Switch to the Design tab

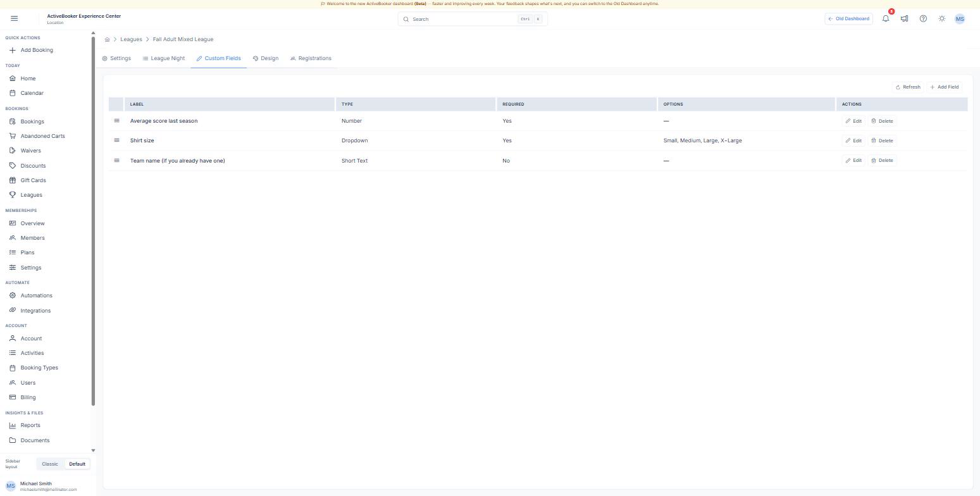[x=266, y=58]
